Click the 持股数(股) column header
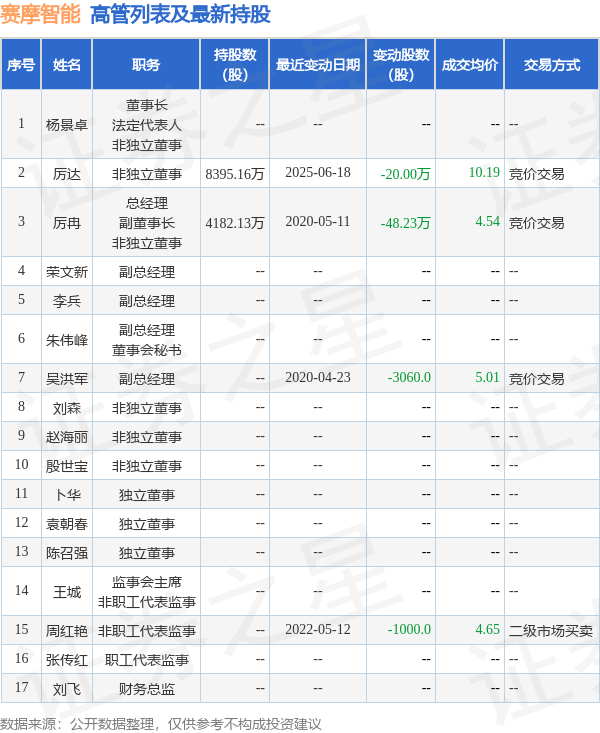600x733 pixels. [x=235, y=65]
